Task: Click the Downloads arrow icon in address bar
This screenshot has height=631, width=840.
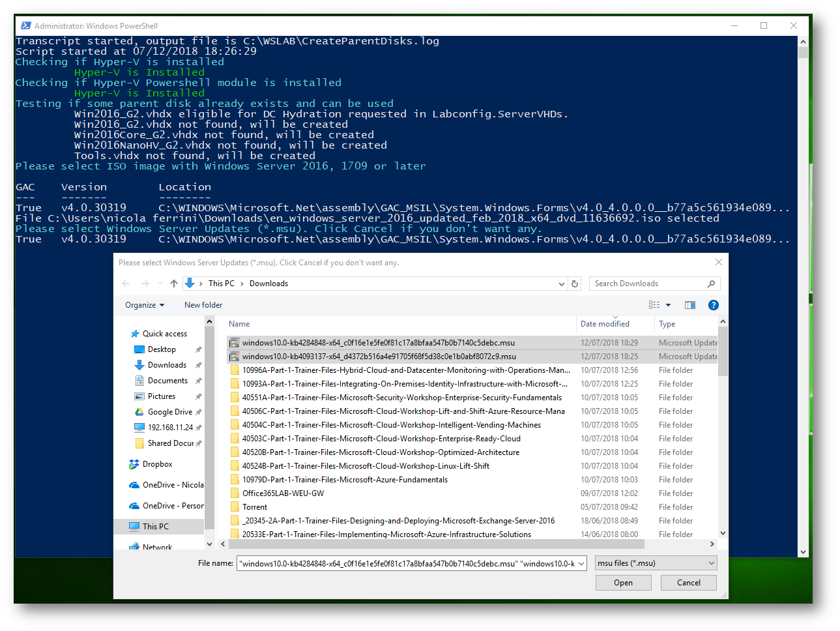Action: click(190, 283)
